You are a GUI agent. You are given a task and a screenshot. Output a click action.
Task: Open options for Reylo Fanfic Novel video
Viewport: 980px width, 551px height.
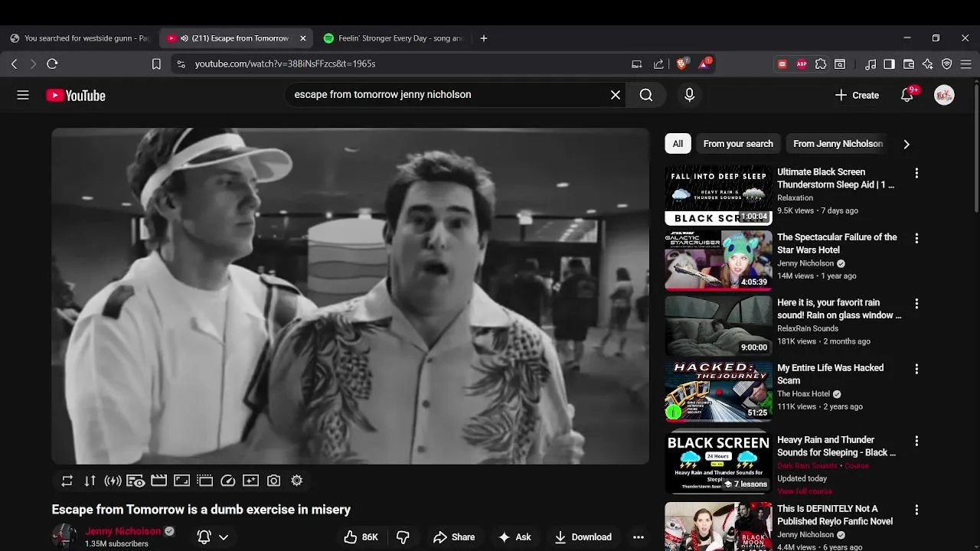pos(916,510)
